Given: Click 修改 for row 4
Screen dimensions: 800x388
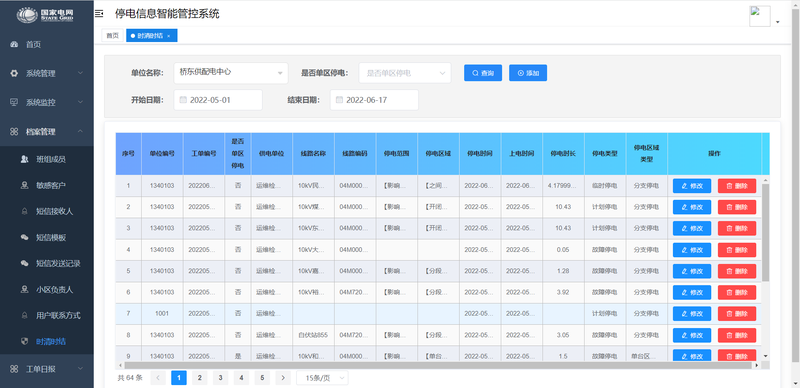Looking at the screenshot, I should click(692, 250).
